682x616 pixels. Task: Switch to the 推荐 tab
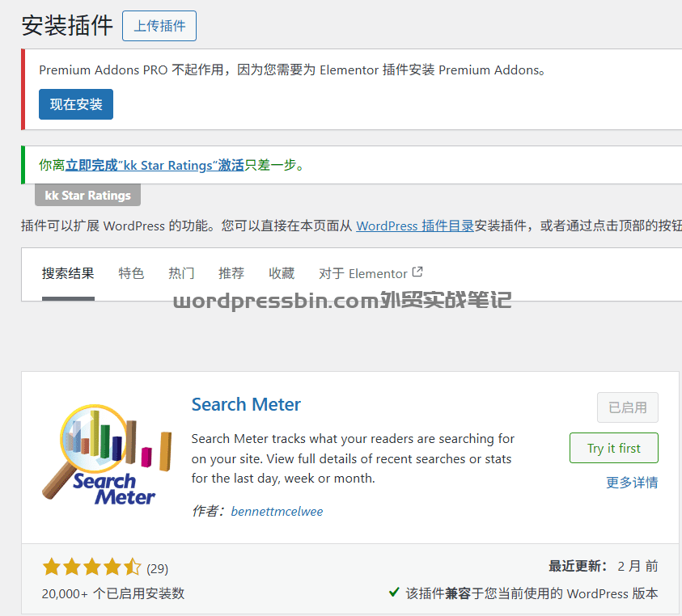[231, 272]
